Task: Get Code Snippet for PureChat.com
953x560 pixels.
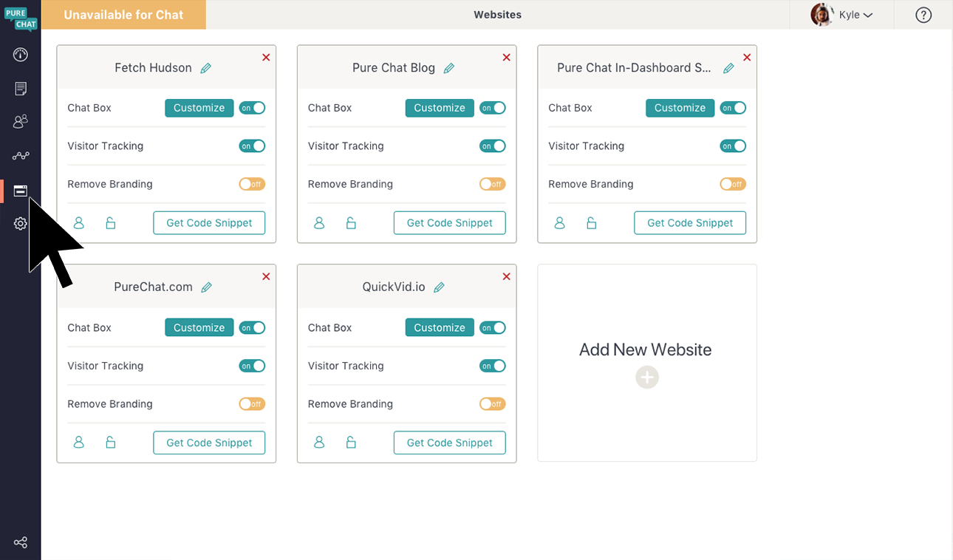Action: point(209,443)
